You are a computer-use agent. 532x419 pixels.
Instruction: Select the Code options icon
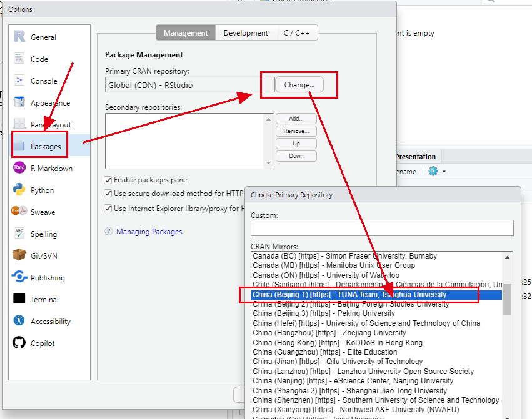(x=19, y=58)
